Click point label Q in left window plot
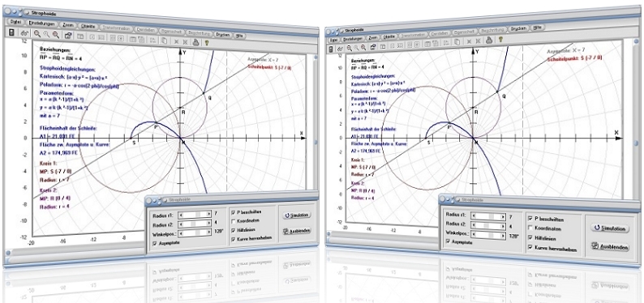The height and width of the screenshot is (303, 644). pos(209,97)
